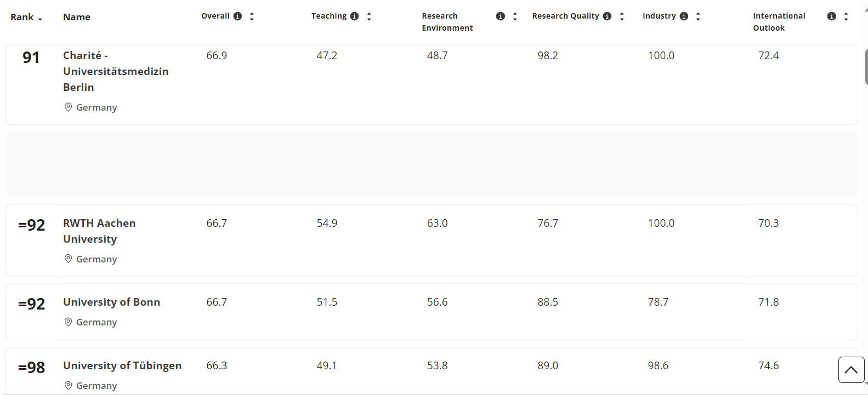The image size is (868, 395).
Task: Click the Overall column info icon
Action: pyautogui.click(x=237, y=16)
